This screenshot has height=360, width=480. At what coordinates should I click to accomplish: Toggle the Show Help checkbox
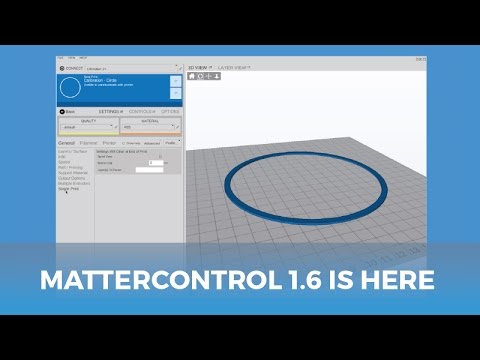pyautogui.click(x=123, y=143)
